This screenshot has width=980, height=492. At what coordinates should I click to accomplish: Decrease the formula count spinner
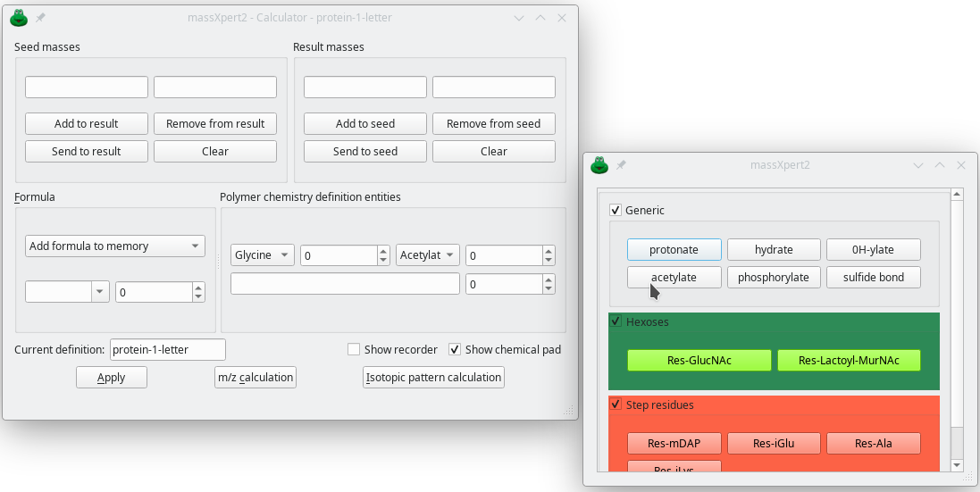click(x=198, y=296)
